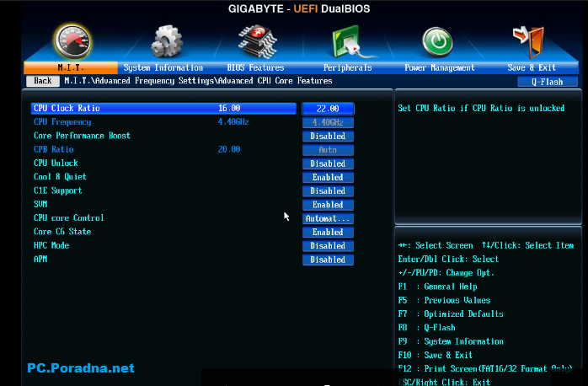Click the CPB Ratio 20.00 value
The image size is (588, 386).
click(229, 149)
